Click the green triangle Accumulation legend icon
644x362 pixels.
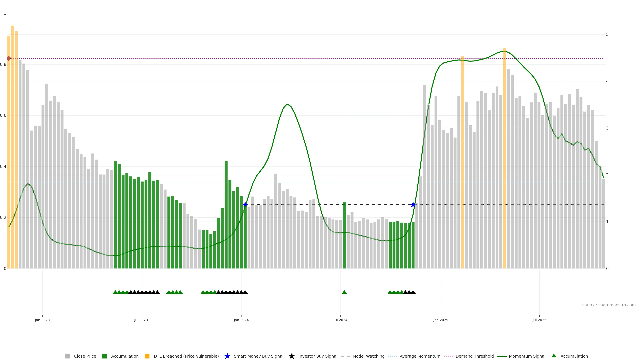coord(554,356)
